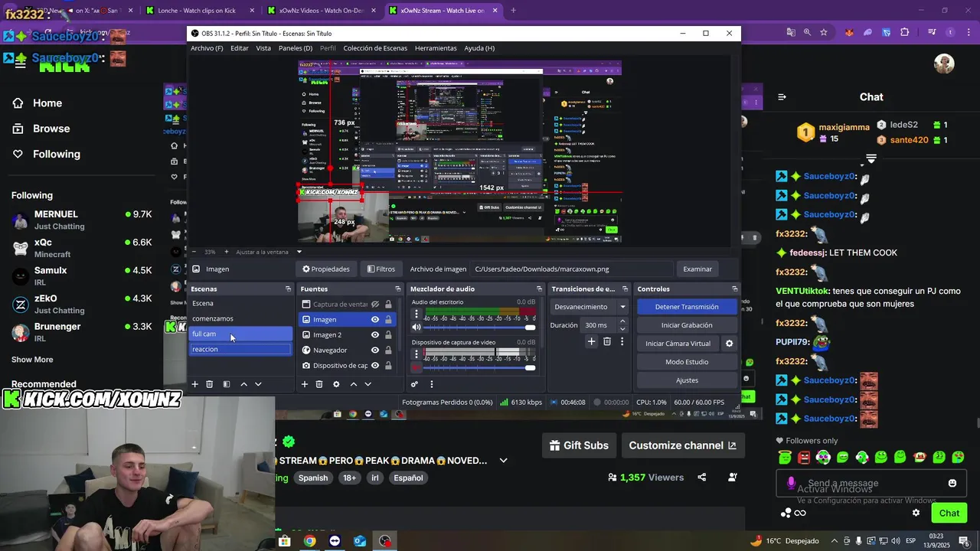Hide the Dispositivo de captura source

point(375,365)
